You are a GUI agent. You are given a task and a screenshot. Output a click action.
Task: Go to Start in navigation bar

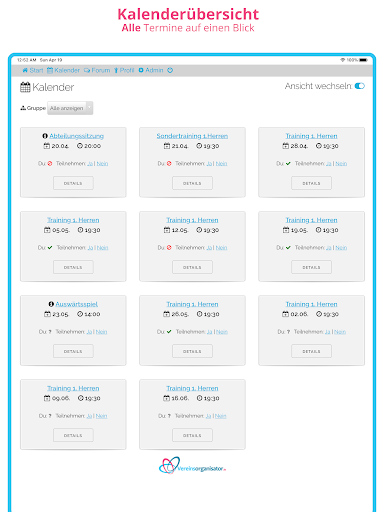[33, 70]
